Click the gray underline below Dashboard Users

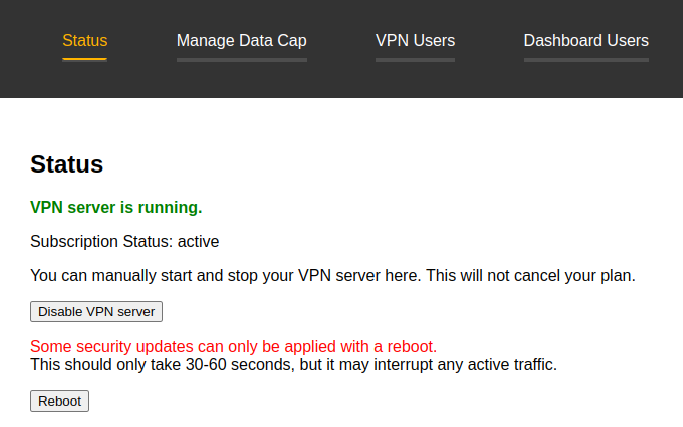[x=586, y=60]
